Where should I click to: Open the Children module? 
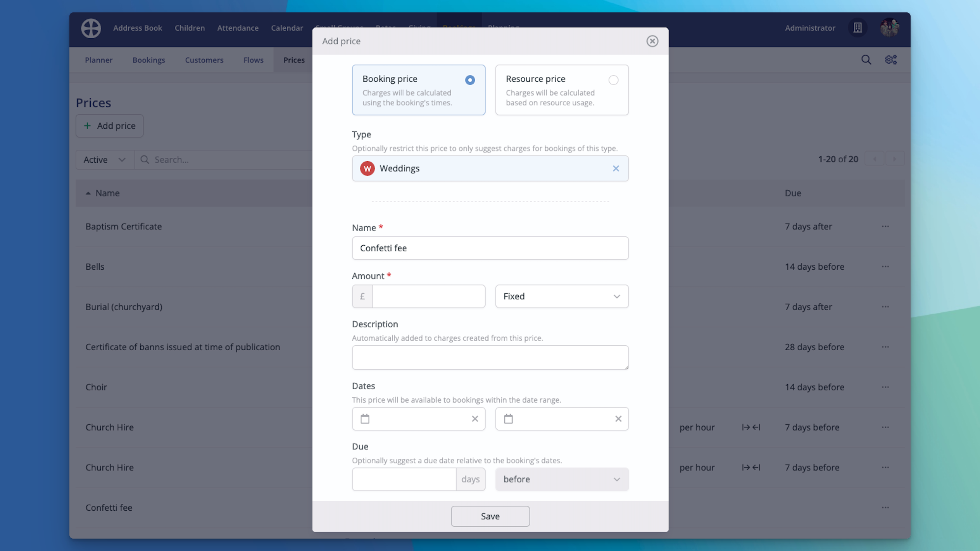pos(190,28)
